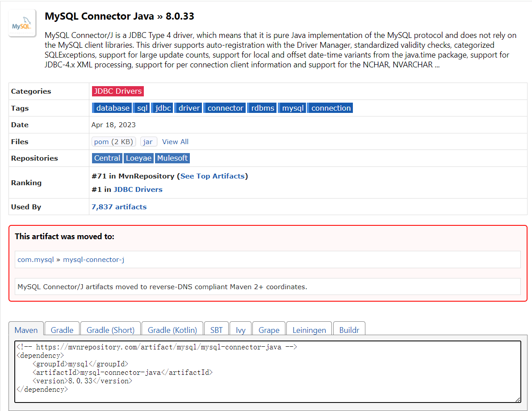The height and width of the screenshot is (411, 532).
Task: Select the connector tag
Action: pyautogui.click(x=225, y=108)
